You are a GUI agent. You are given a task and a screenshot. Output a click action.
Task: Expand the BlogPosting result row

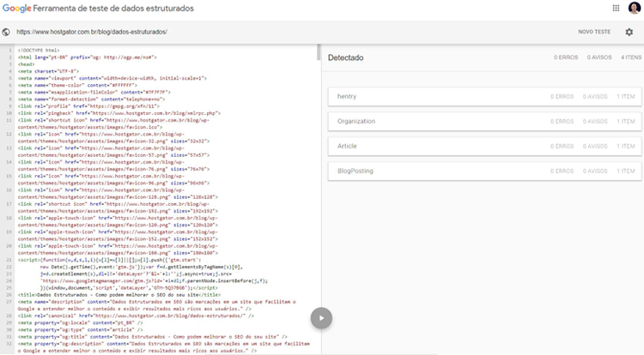point(484,171)
